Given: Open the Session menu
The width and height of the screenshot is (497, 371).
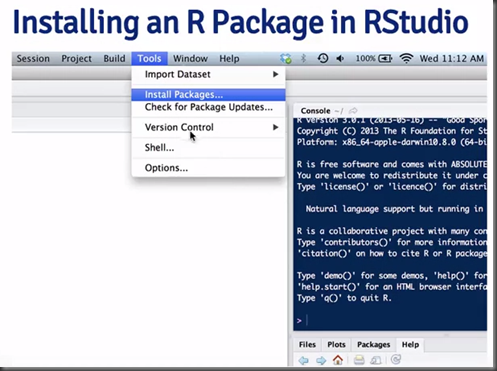Looking at the screenshot, I should click(33, 59).
